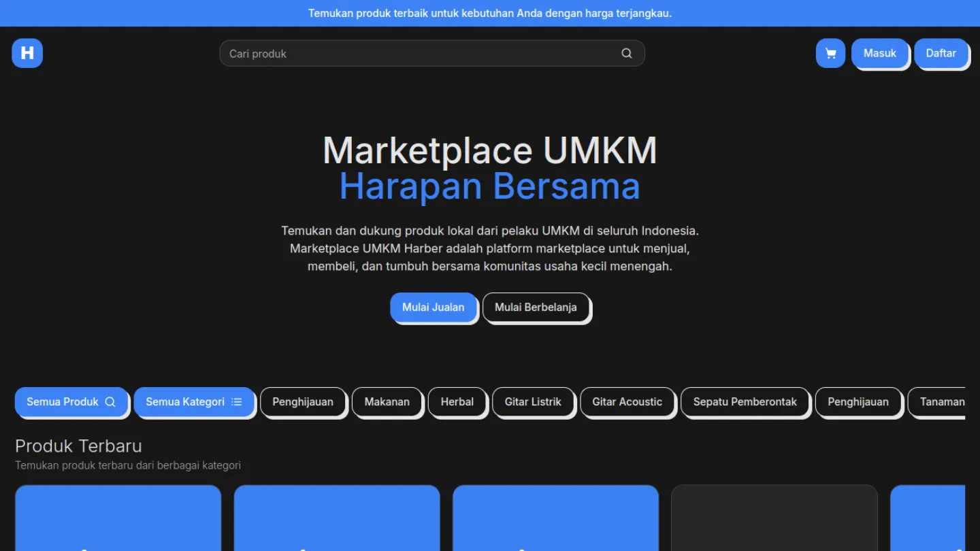Select the Herbal category
This screenshot has width=980, height=551.
[x=457, y=402]
